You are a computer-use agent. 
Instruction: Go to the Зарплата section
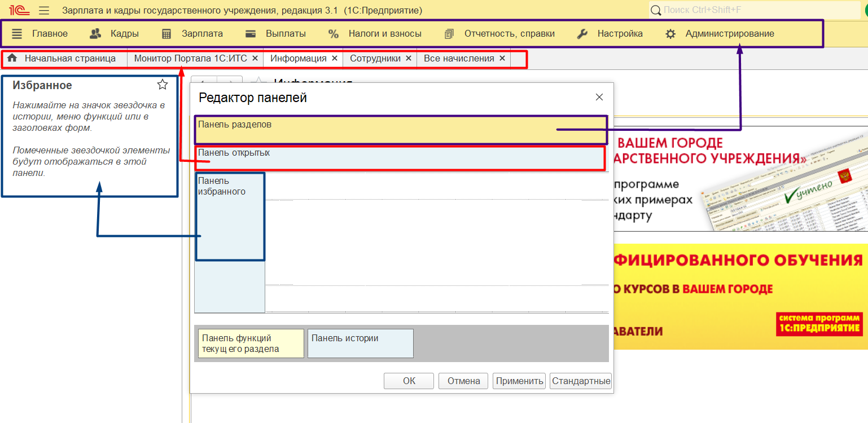pyautogui.click(x=192, y=34)
